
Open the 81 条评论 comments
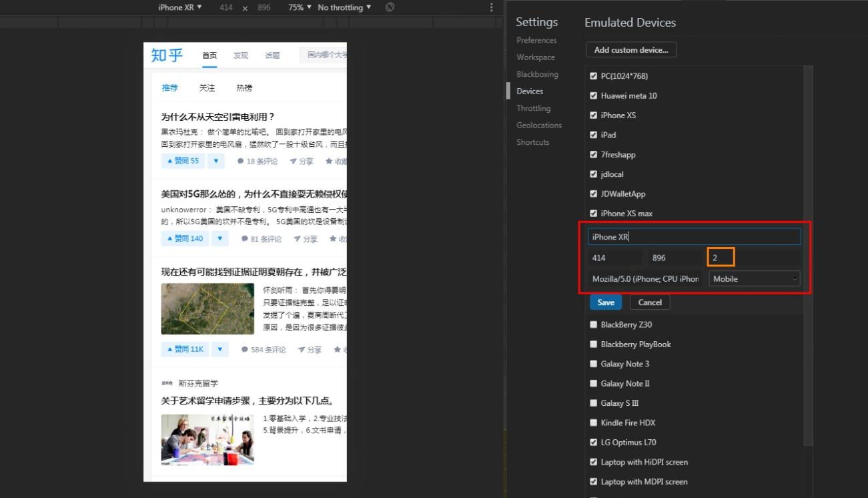pos(262,239)
